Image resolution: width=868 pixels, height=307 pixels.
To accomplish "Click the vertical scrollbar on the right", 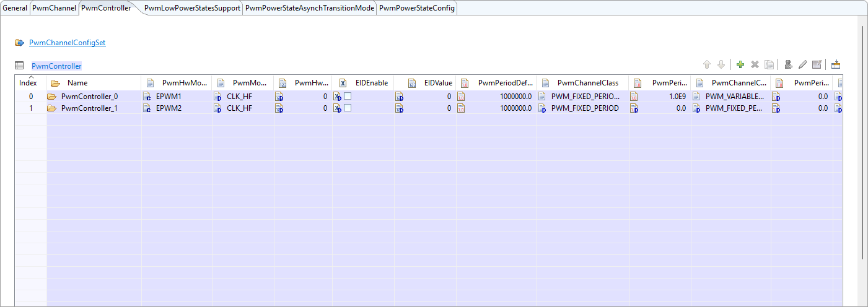I will pyautogui.click(x=862, y=142).
